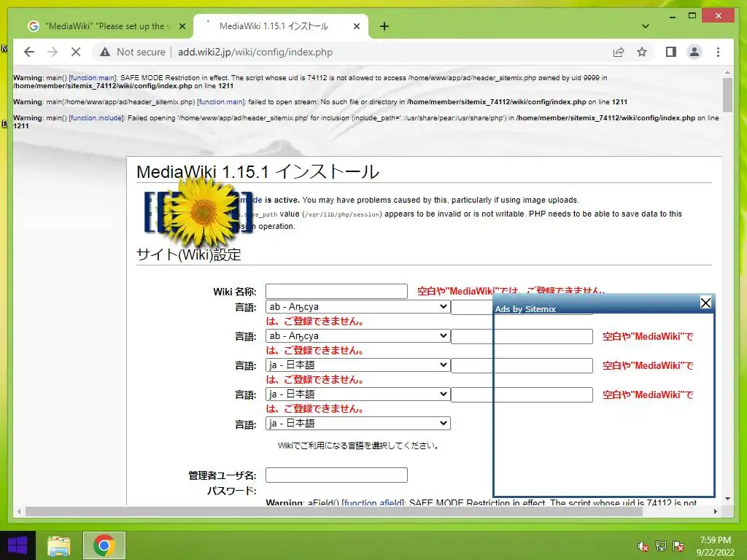
Task: Click the text field beside the third language row
Action: [x=522, y=365]
